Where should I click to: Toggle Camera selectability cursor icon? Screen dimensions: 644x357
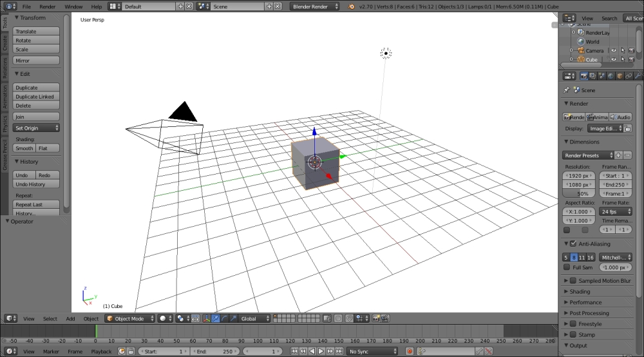tap(623, 50)
